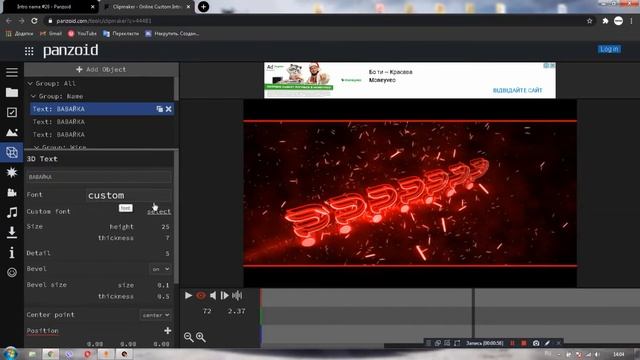The height and width of the screenshot is (360, 640).
Task: Click the Bevel thickness value 0.5
Action: [163, 296]
